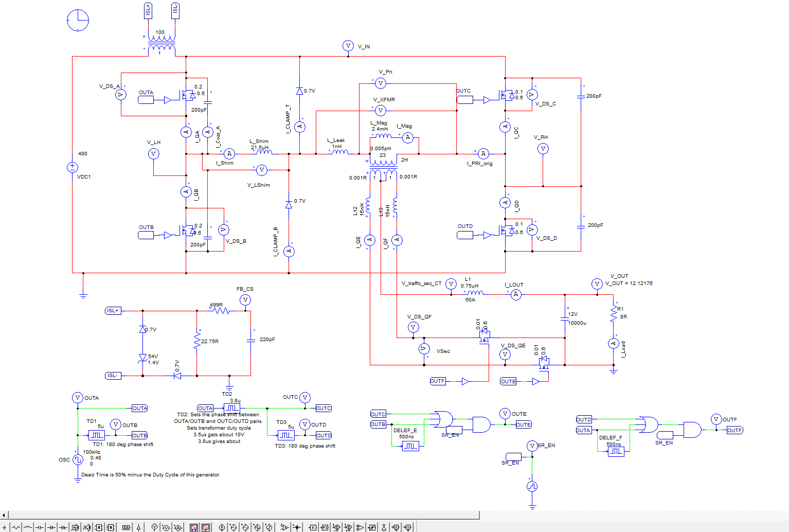Select the I_LOUT ammeter

pos(516,294)
